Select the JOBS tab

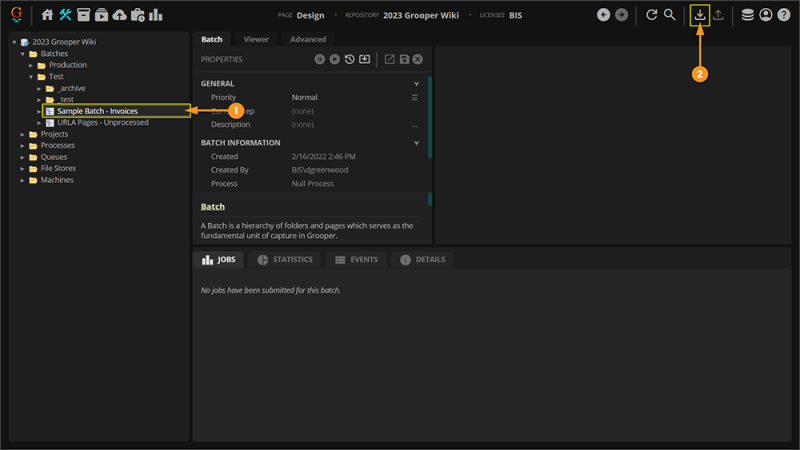[218, 260]
